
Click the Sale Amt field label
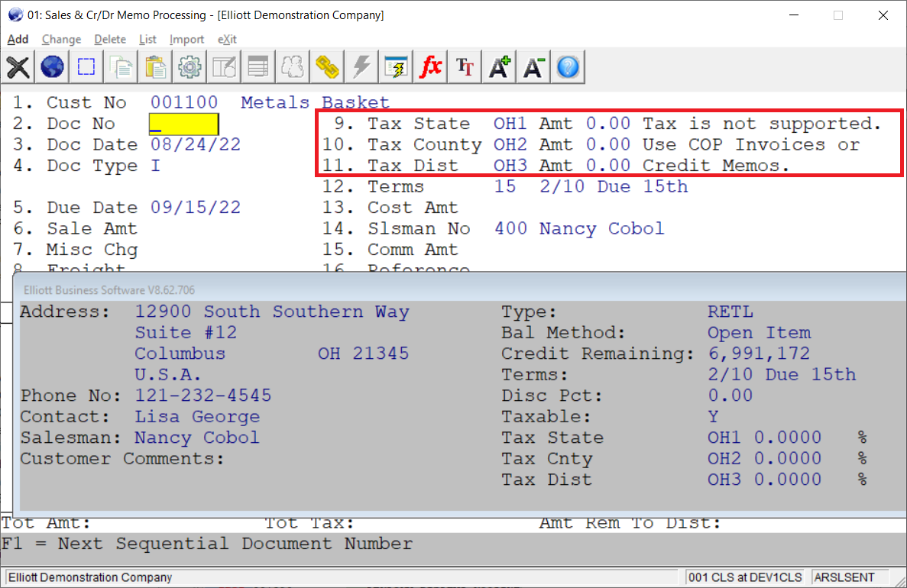coord(92,229)
